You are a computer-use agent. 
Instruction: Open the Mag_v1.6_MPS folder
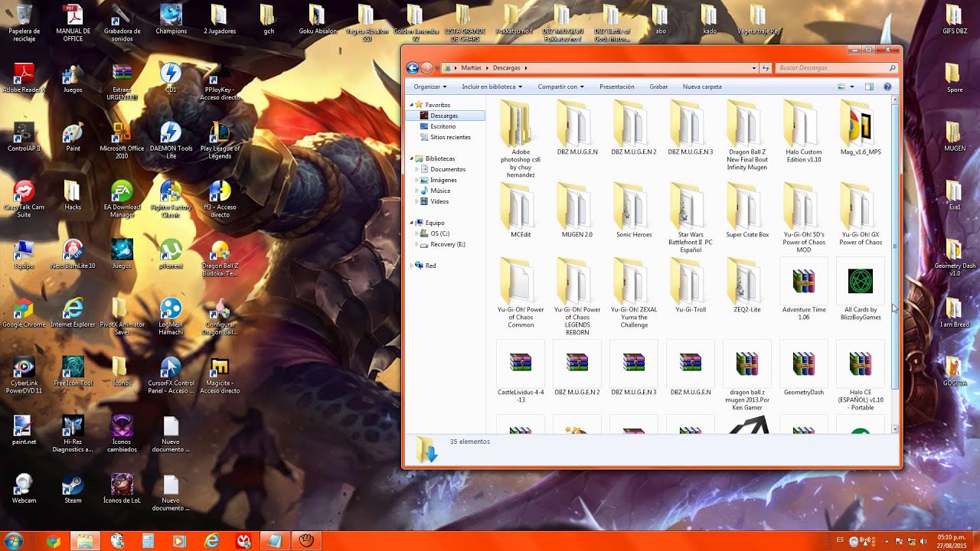coord(861,128)
